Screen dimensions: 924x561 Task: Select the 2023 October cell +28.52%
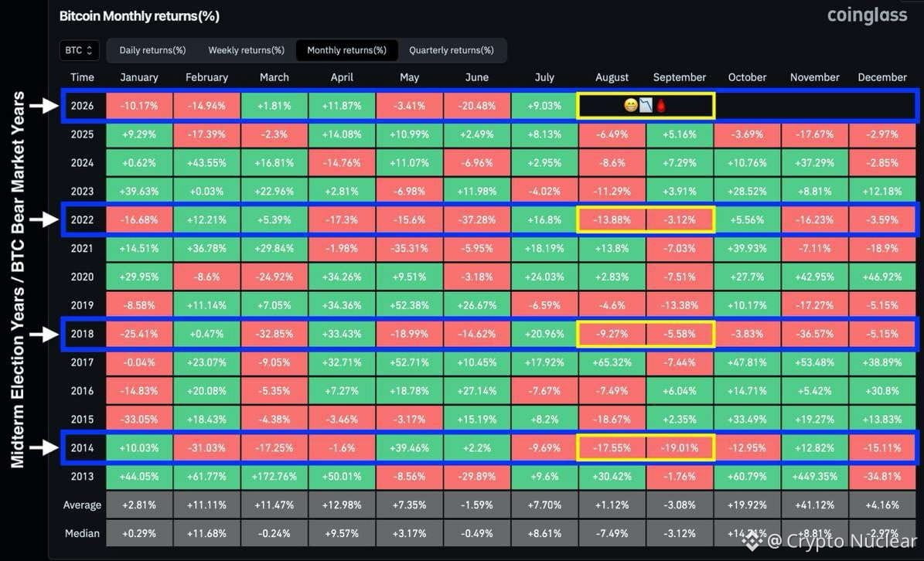pos(747,192)
